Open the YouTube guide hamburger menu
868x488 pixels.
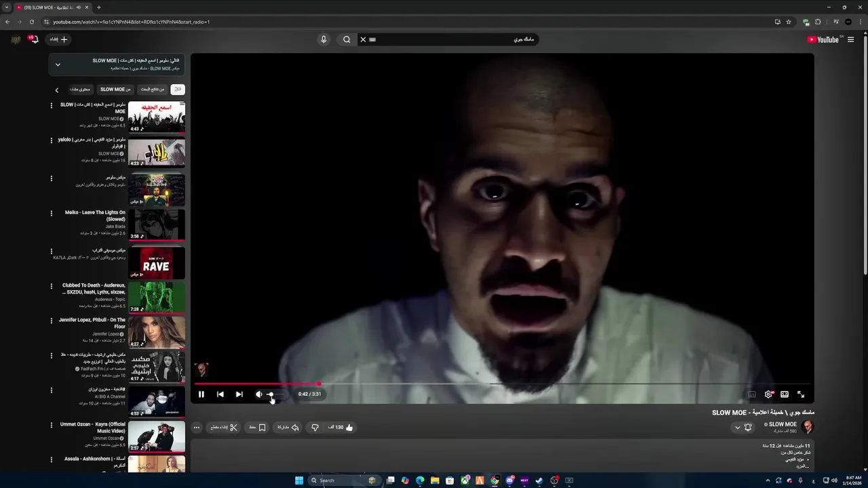(850, 39)
